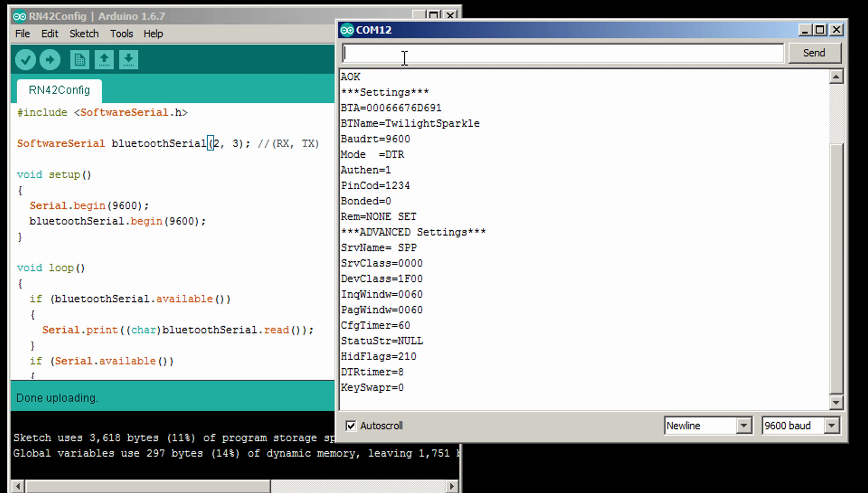The image size is (868, 493).
Task: Open the File menu
Action: 22,34
